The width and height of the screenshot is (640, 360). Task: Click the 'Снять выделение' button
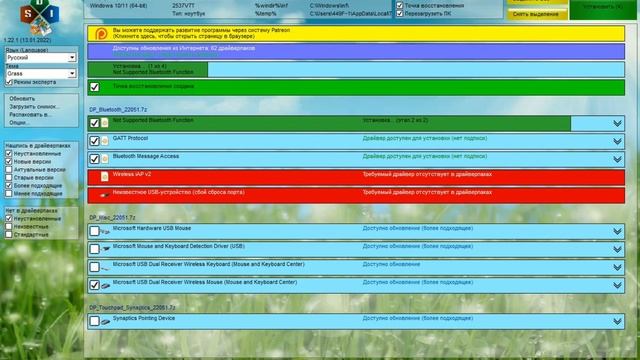(537, 14)
